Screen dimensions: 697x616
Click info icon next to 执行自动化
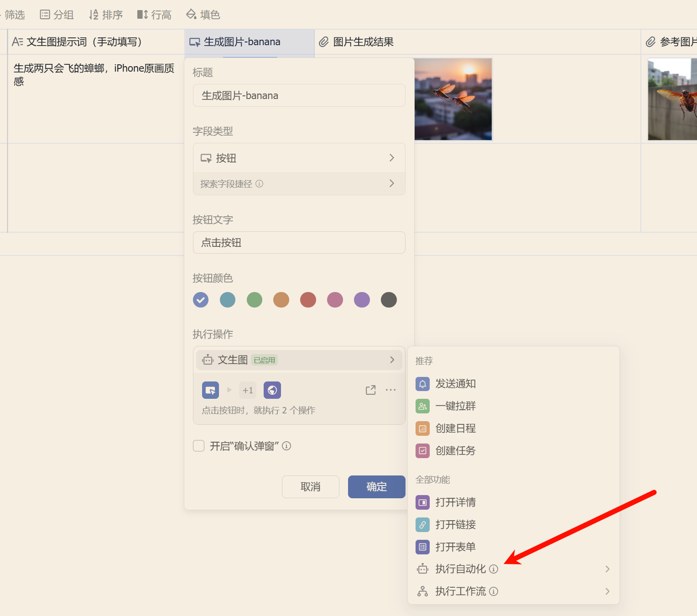point(494,569)
